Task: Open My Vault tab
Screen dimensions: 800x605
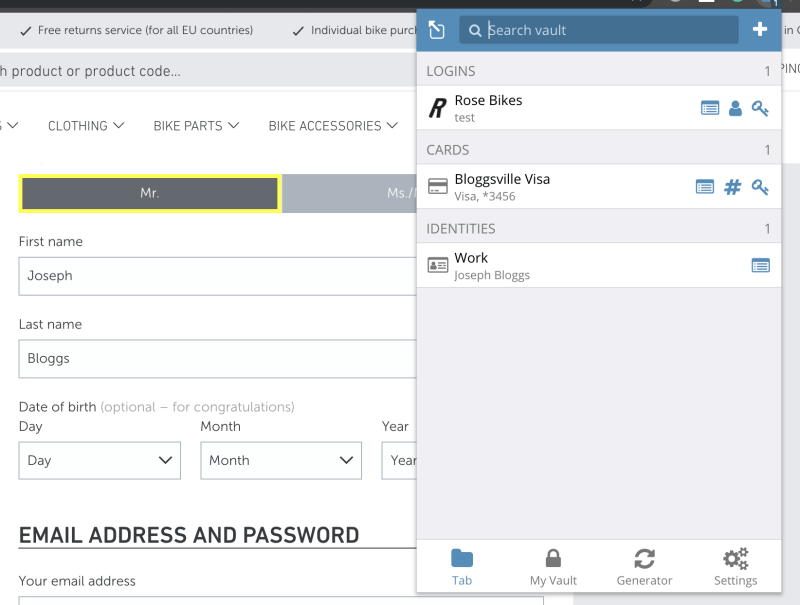Action: pos(553,567)
